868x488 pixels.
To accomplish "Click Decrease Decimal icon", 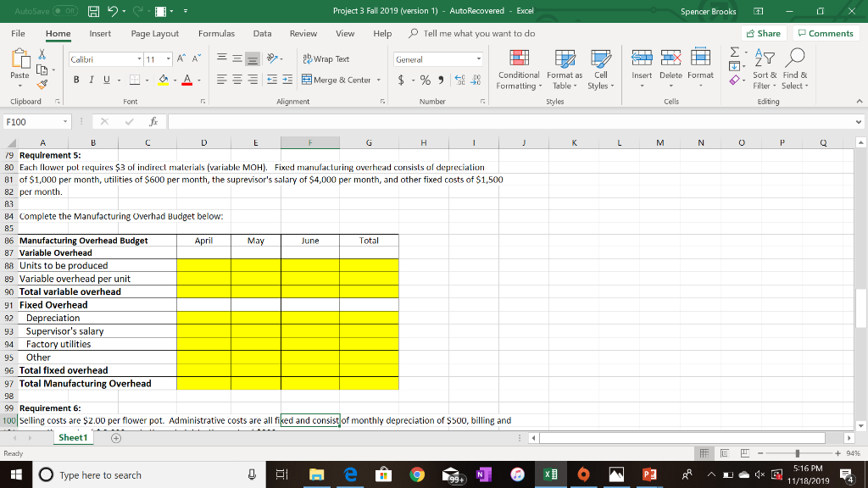I will point(476,80).
